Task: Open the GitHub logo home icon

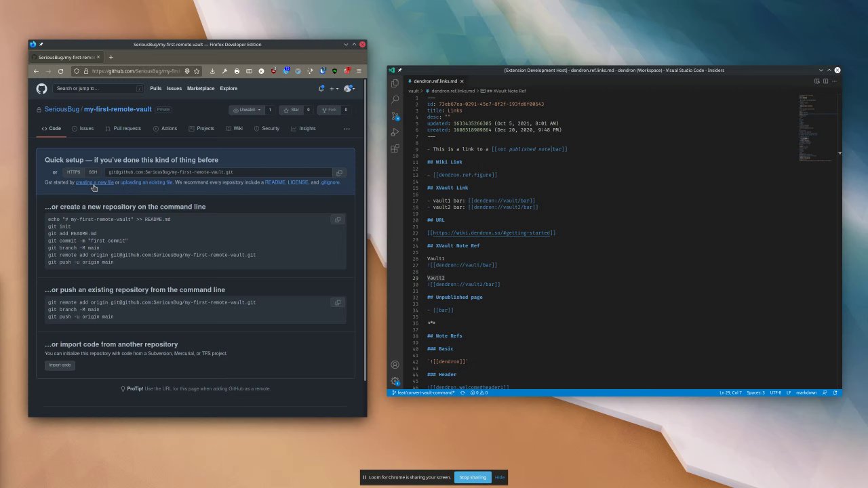Action: 41,89
